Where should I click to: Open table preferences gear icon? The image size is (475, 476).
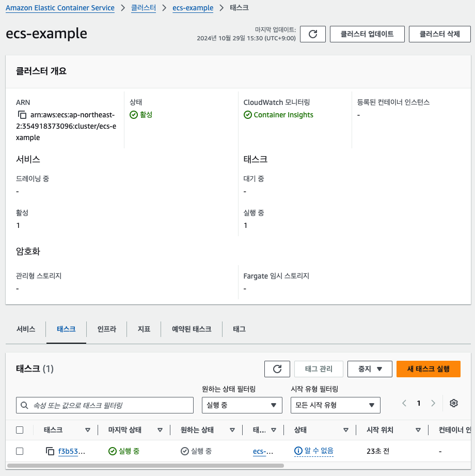click(x=453, y=403)
